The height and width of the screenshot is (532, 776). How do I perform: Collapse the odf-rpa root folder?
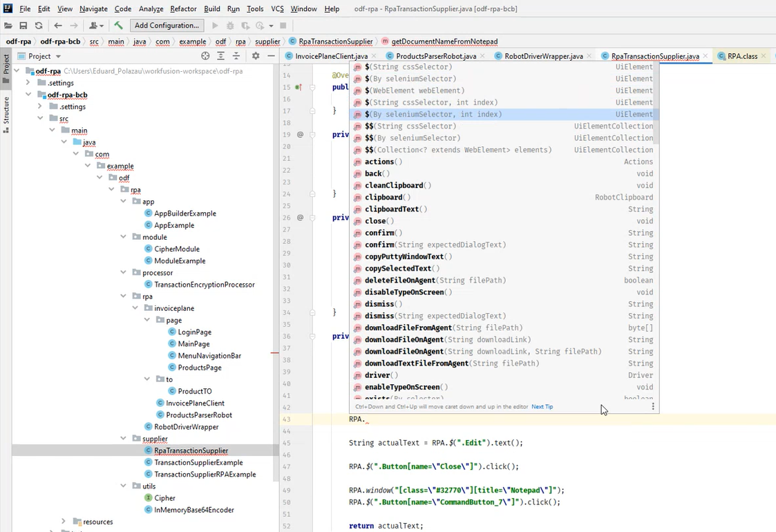[x=17, y=70]
